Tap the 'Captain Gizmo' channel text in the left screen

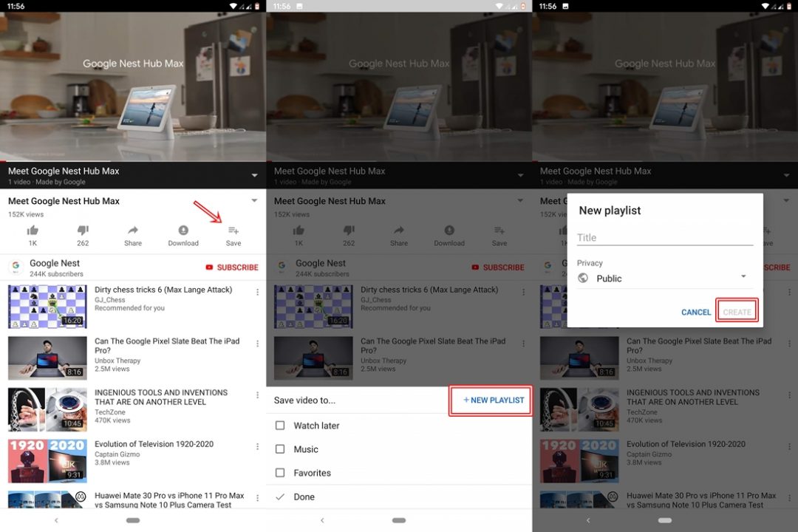pyautogui.click(x=117, y=454)
